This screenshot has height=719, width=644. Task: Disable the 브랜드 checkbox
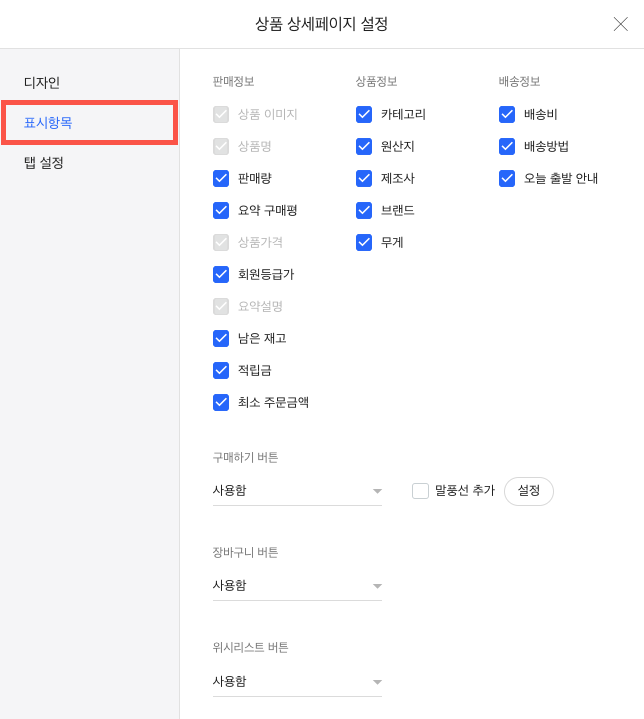click(x=364, y=210)
